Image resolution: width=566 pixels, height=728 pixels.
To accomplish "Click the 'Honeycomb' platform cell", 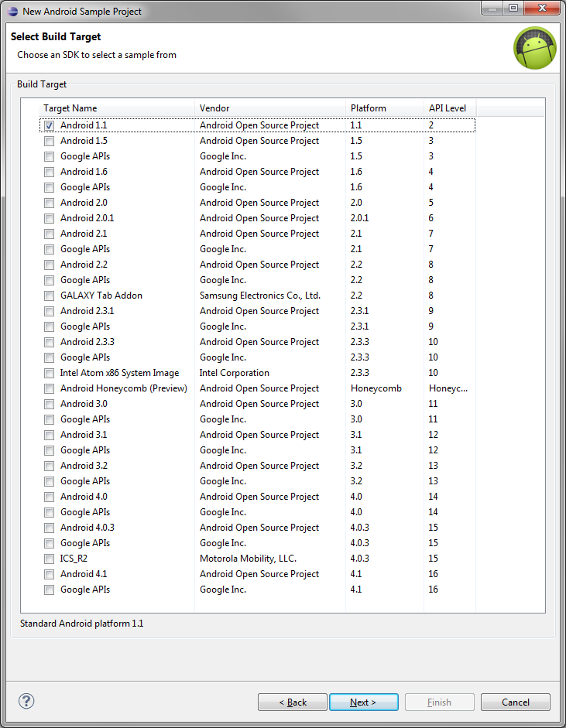I will pos(376,388).
